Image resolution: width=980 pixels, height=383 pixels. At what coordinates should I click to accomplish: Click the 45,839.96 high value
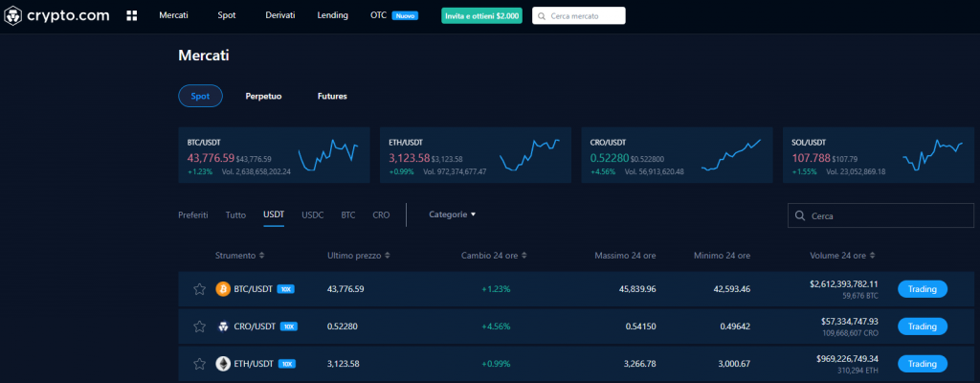click(636, 289)
